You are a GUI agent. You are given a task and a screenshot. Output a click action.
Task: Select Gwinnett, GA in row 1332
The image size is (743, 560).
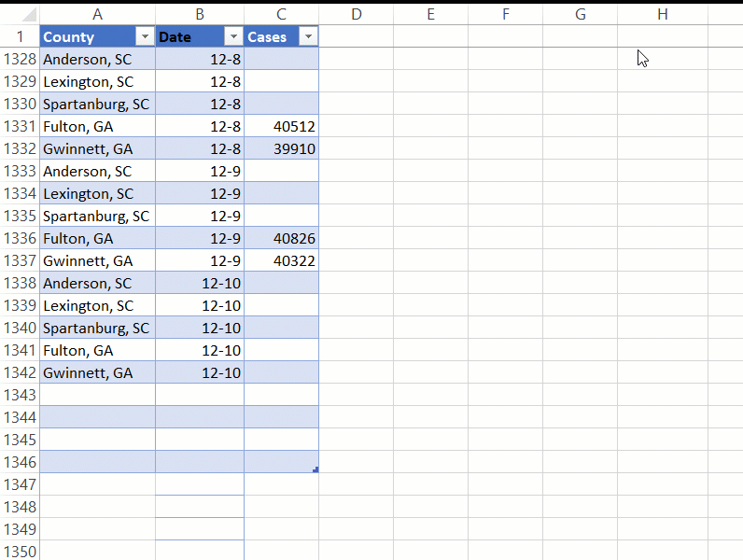point(98,148)
